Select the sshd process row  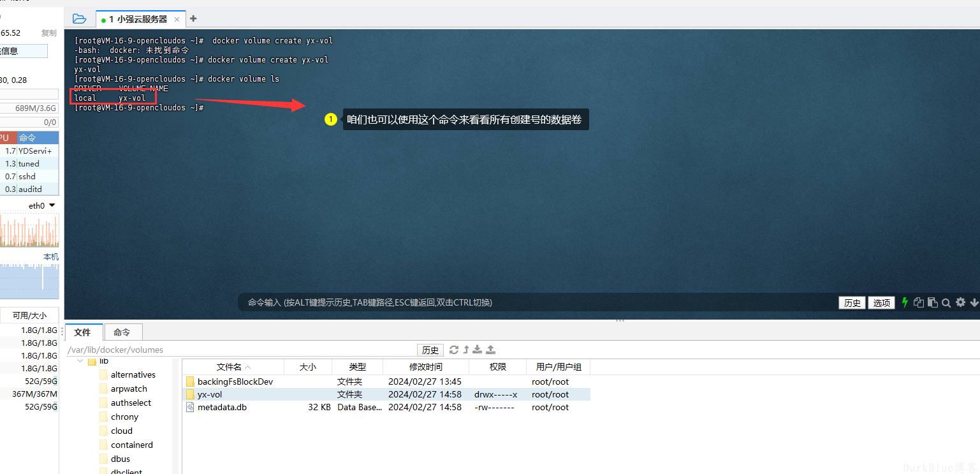click(29, 176)
